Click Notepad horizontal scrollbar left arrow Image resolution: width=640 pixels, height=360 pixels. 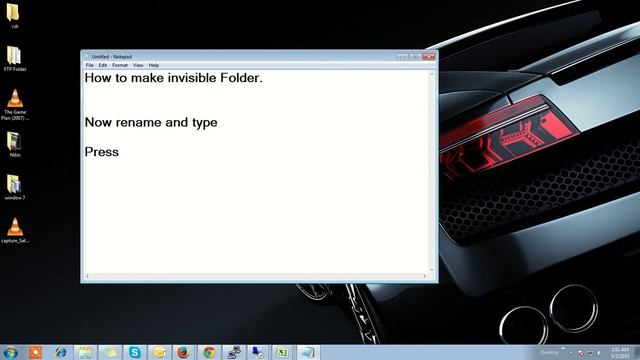(87, 276)
